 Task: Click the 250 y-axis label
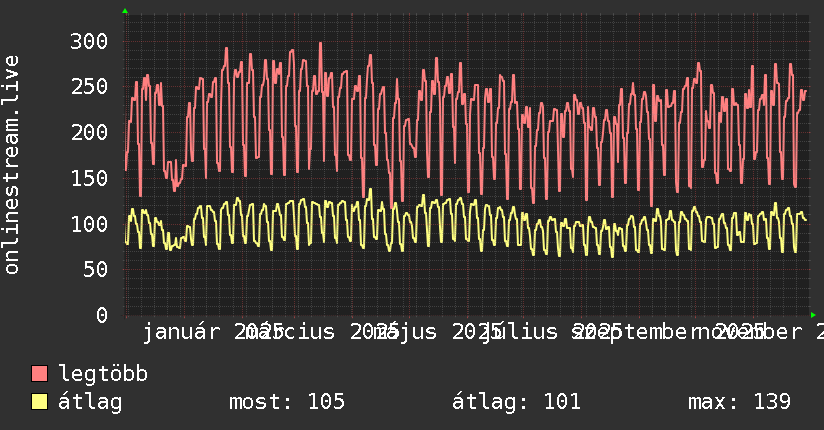tap(89, 87)
